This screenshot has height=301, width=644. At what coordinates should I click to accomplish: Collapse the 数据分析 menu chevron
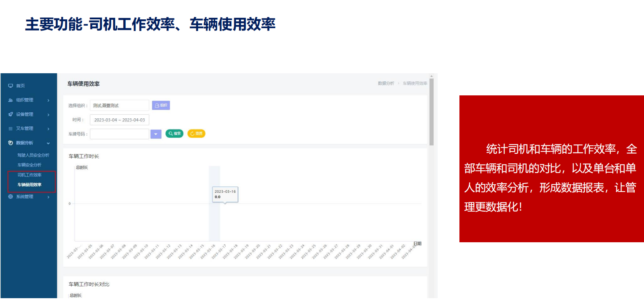coord(48,143)
